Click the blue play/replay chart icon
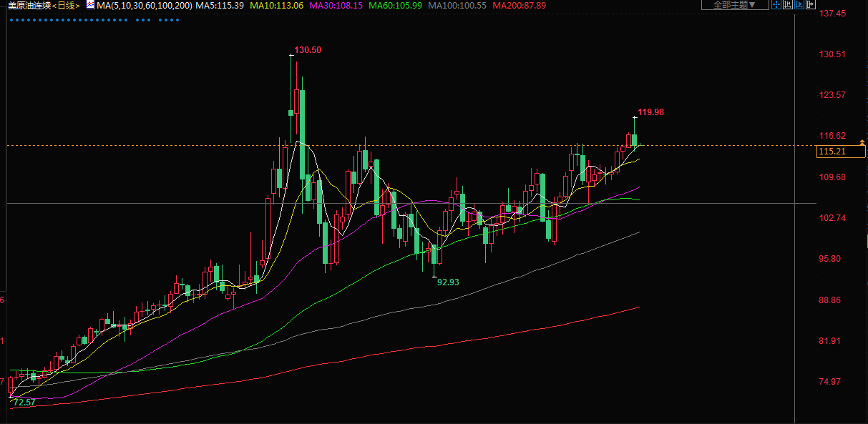 click(799, 5)
